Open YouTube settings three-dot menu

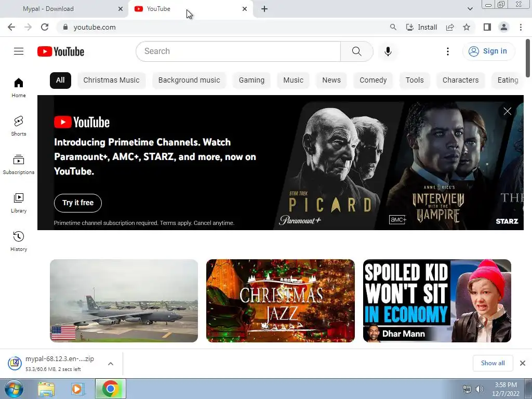point(448,51)
